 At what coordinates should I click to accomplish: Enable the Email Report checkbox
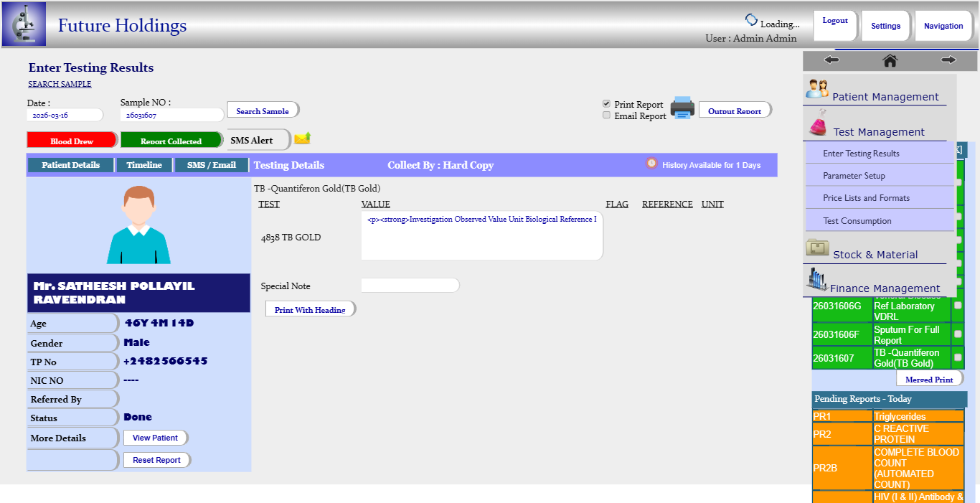point(606,115)
